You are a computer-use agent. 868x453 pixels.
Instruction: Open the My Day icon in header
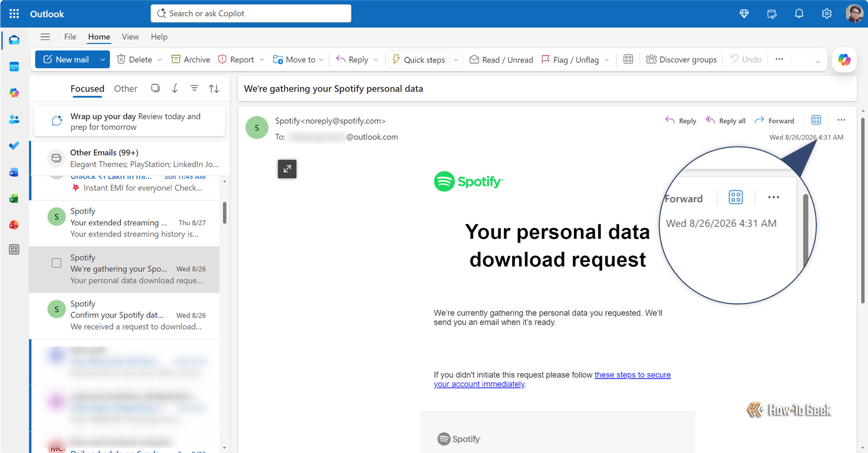pos(771,14)
